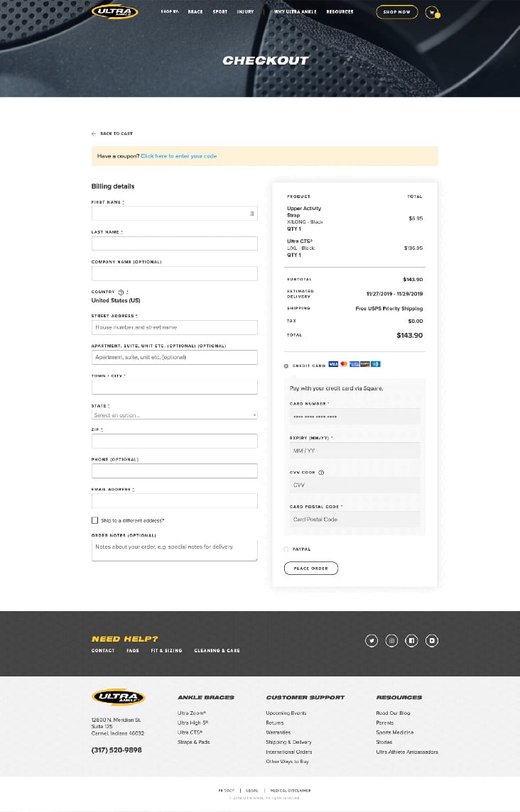
Task: Click the back arrow beside Back to Cart
Action: pyautogui.click(x=94, y=133)
